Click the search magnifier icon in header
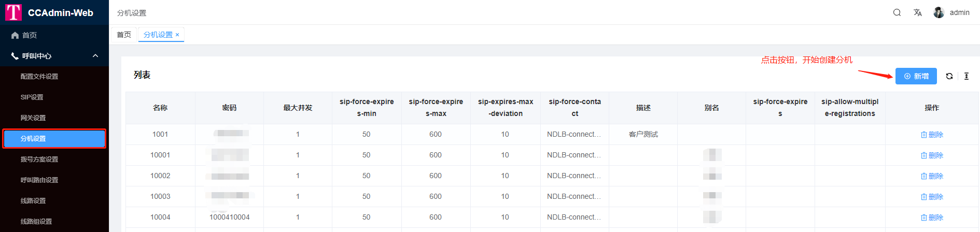Screen dimensions: 980x232 pos(897,12)
